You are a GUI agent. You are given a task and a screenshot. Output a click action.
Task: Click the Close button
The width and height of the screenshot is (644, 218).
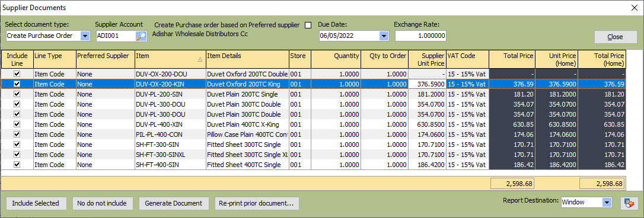(x=615, y=37)
